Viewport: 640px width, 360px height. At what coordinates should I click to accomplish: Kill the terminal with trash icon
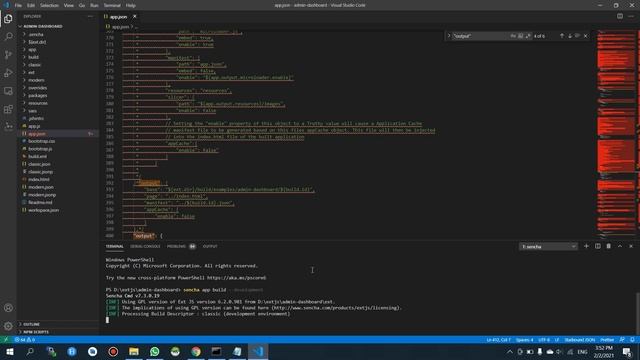609,246
